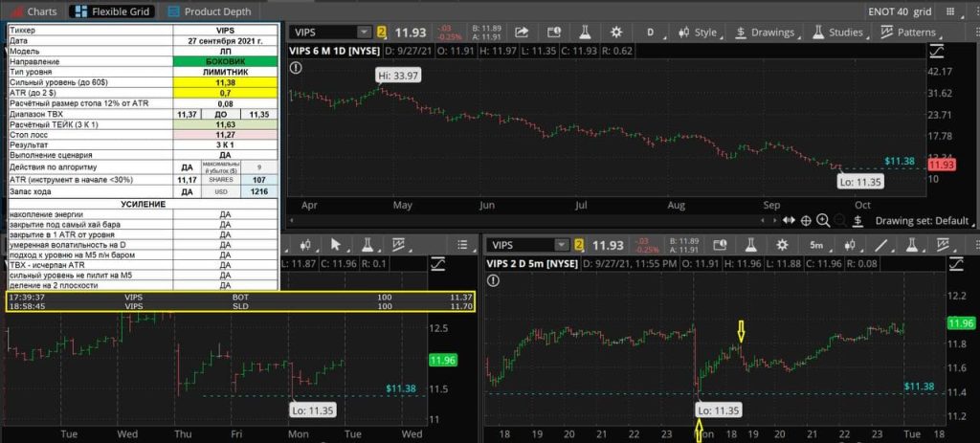The width and height of the screenshot is (980, 443).
Task: Select the line drawing tool in 5m chart toolbar
Action: 881,245
